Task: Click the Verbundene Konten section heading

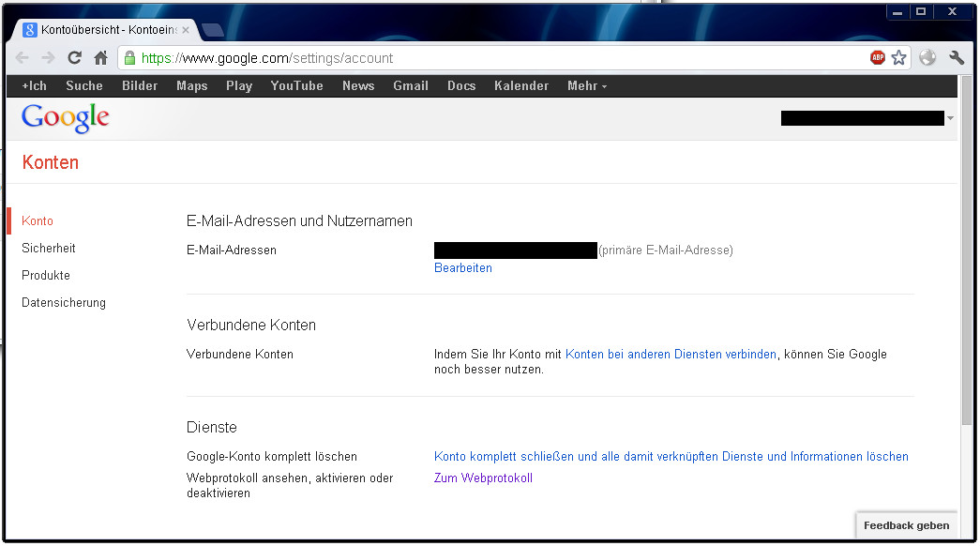Action: click(x=251, y=326)
